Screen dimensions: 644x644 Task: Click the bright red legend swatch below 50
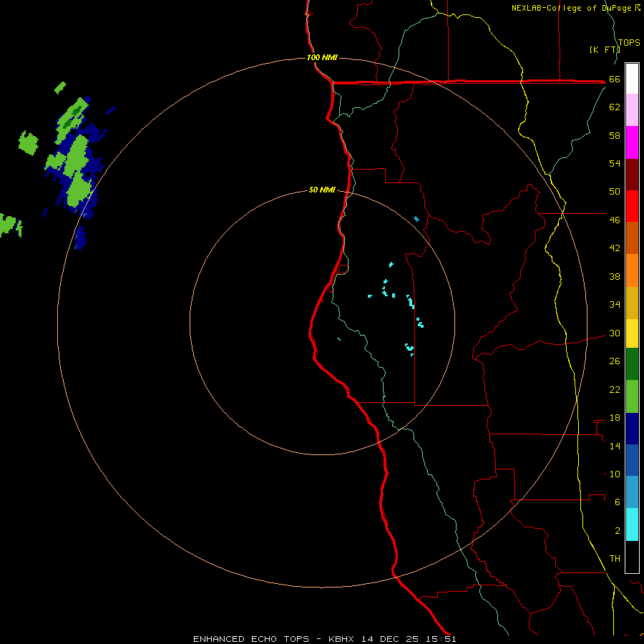click(x=632, y=206)
